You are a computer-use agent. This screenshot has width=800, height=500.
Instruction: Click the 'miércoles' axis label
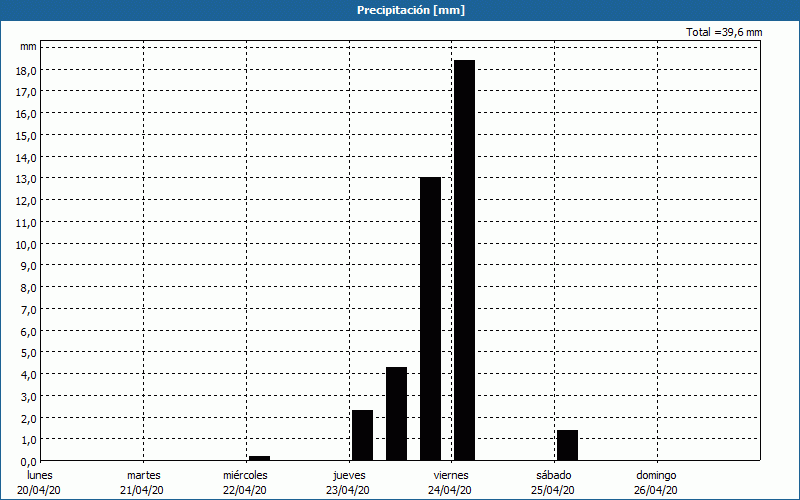click(x=245, y=475)
